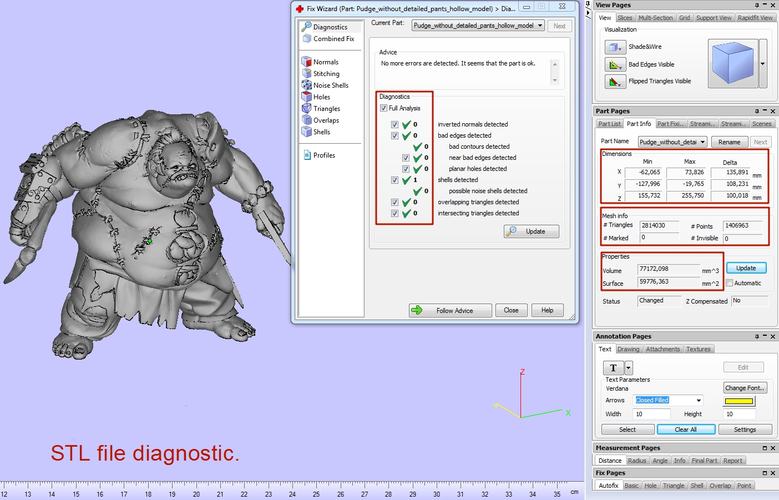Open the Combined Fix page
Viewport: 779px width, 500px height.
(x=328, y=39)
